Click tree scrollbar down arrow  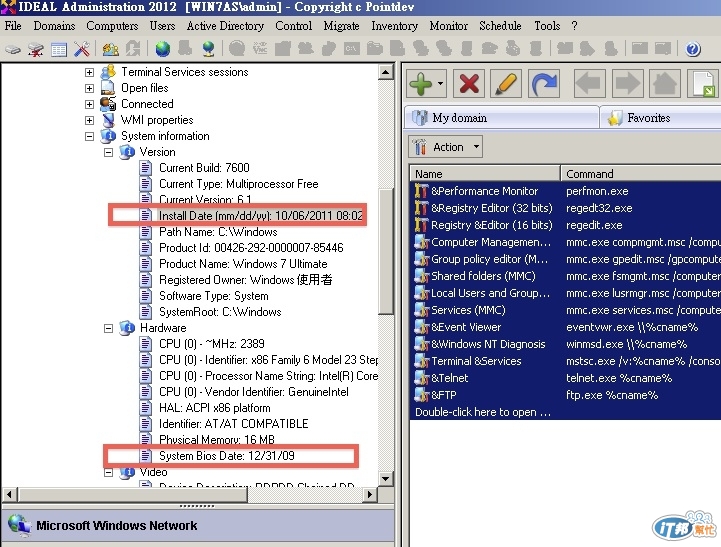(385, 479)
